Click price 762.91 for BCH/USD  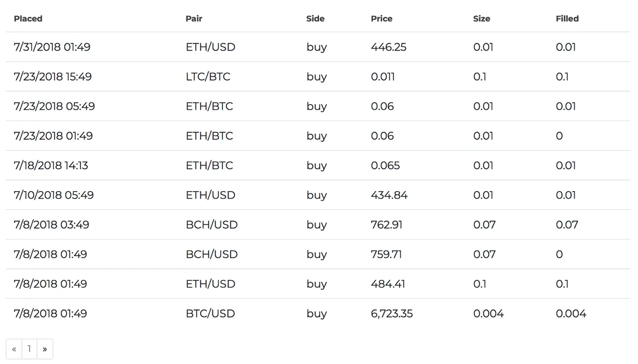tap(386, 225)
